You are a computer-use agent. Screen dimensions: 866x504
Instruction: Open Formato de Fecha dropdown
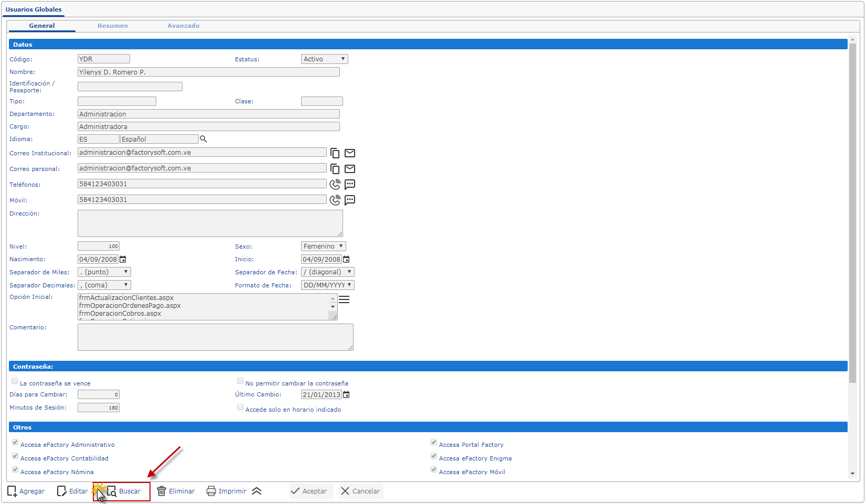tap(327, 285)
